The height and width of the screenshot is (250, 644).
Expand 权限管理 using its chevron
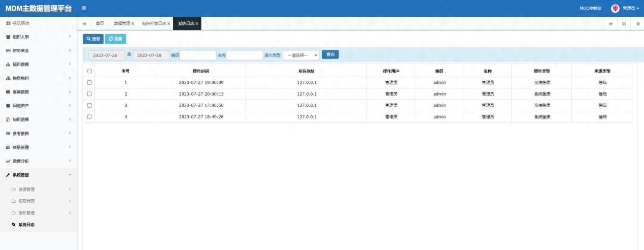(x=70, y=201)
